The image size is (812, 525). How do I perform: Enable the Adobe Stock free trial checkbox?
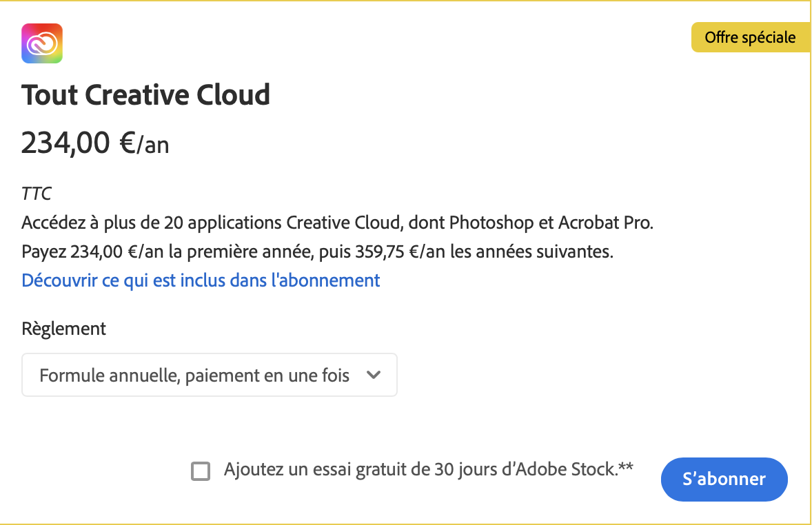(201, 472)
